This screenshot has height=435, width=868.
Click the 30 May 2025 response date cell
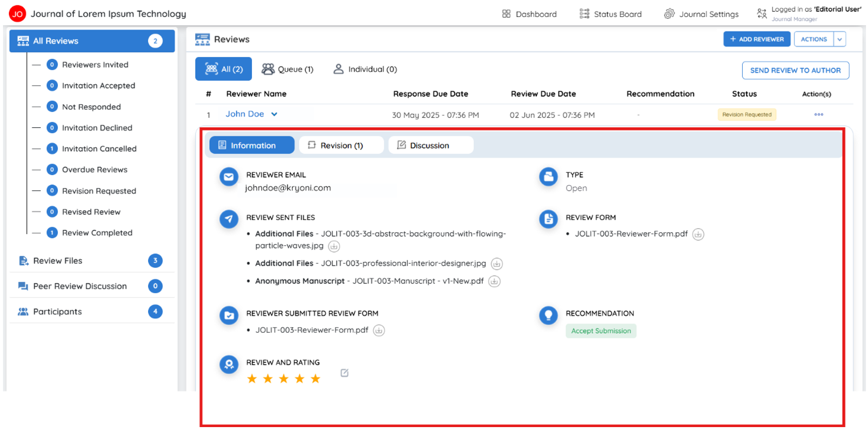pos(435,115)
